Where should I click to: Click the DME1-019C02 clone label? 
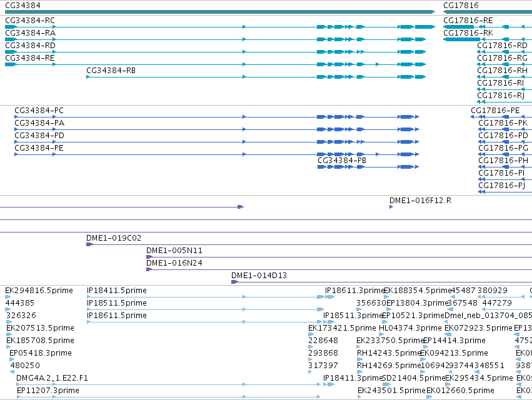point(114,238)
